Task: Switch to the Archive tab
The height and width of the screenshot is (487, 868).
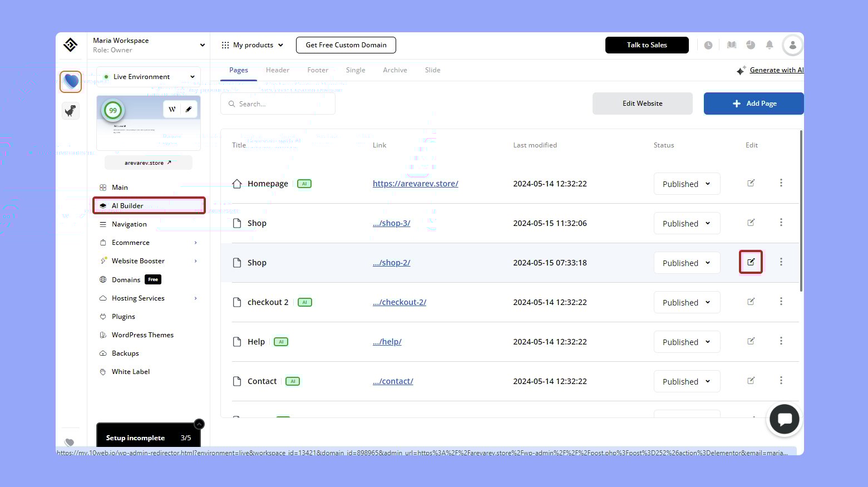Action: (394, 70)
